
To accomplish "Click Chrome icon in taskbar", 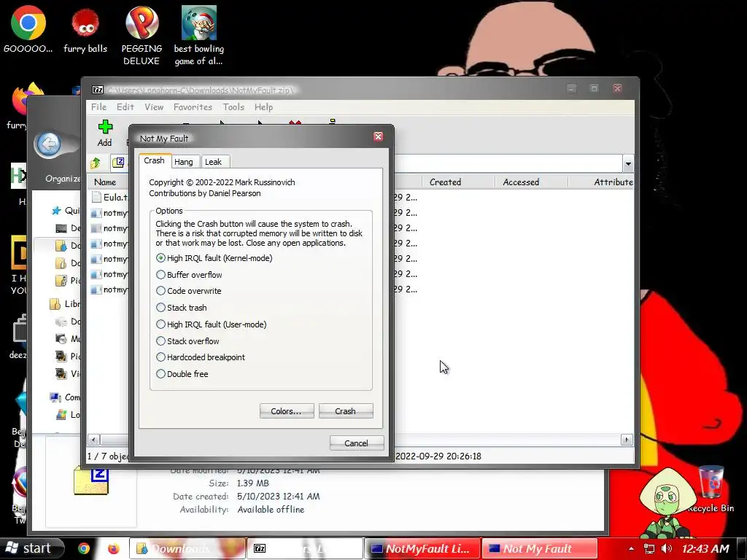I will [84, 548].
